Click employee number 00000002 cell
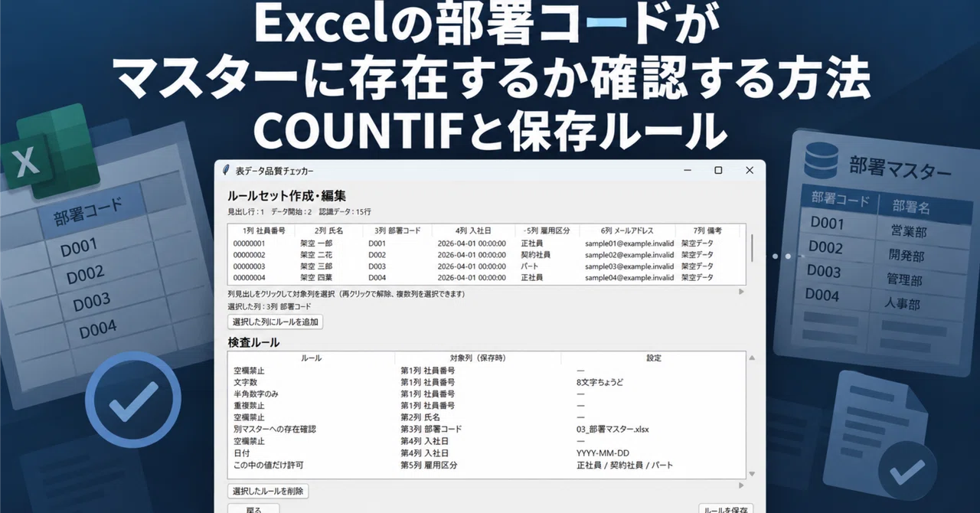The height and width of the screenshot is (513, 980). coord(249,255)
